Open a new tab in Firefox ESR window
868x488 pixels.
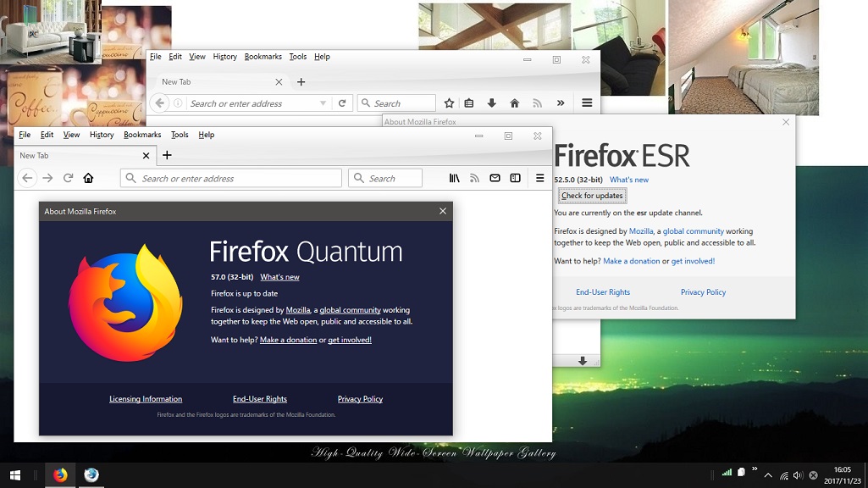pyautogui.click(x=301, y=82)
